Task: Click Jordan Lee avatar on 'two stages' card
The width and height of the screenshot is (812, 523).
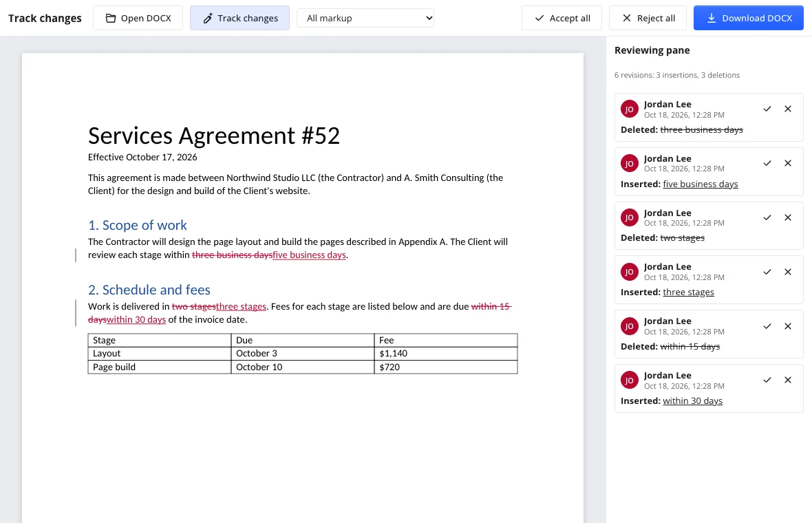Action: [x=629, y=217]
